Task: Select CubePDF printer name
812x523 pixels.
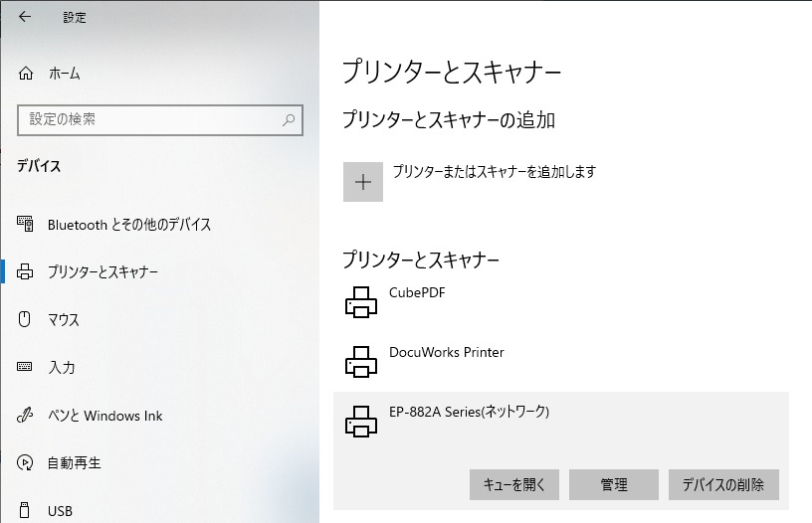Action: pyautogui.click(x=417, y=292)
